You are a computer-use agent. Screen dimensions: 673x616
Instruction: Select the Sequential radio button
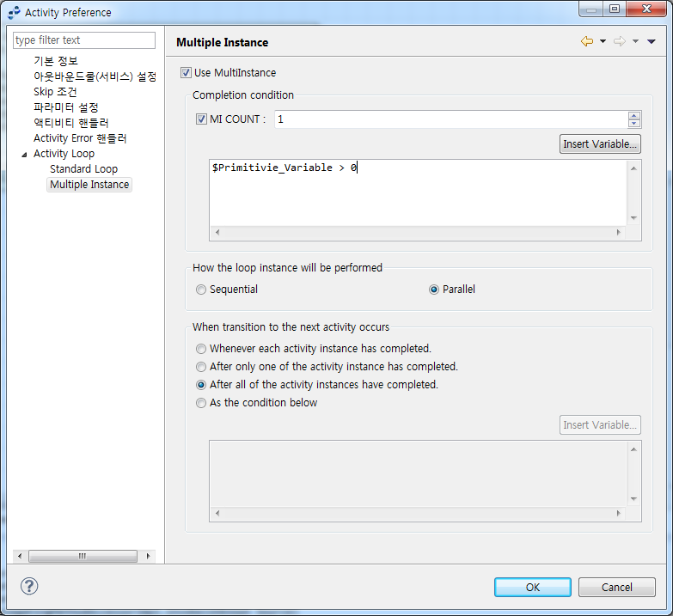201,290
